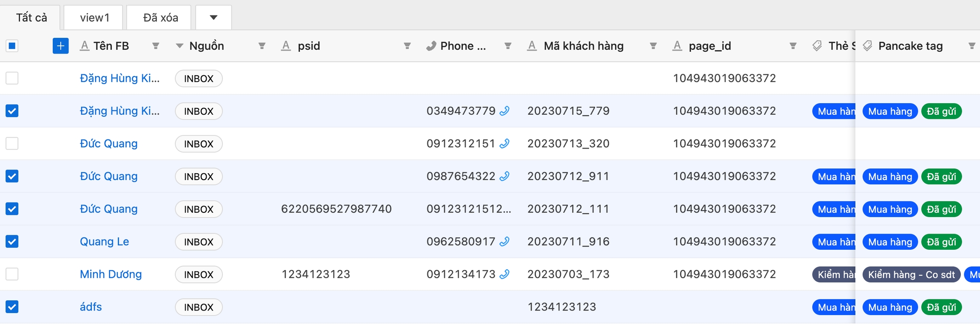
Task: Click the call icon beside 0962580917
Action: coord(504,242)
